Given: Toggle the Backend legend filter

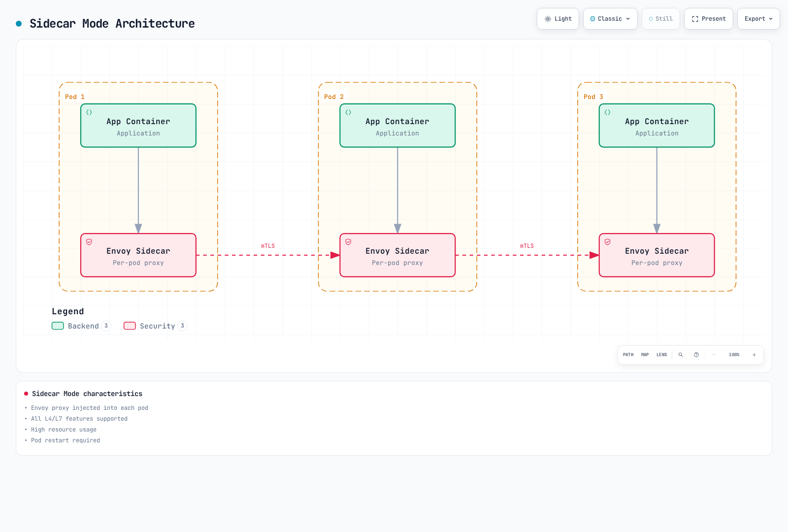Looking at the screenshot, I should click(81, 326).
